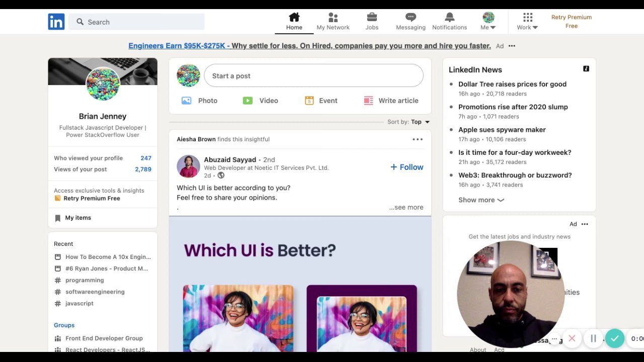The image size is (644, 362).
Task: Open Views of your post stats
Action: pyautogui.click(x=103, y=169)
